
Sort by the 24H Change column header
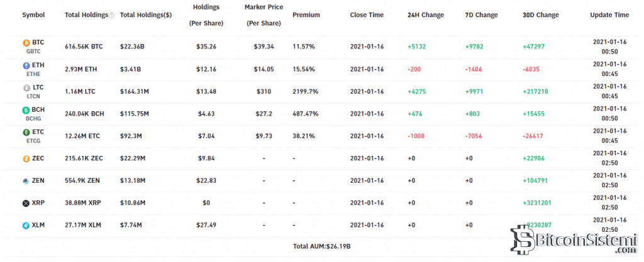[426, 14]
